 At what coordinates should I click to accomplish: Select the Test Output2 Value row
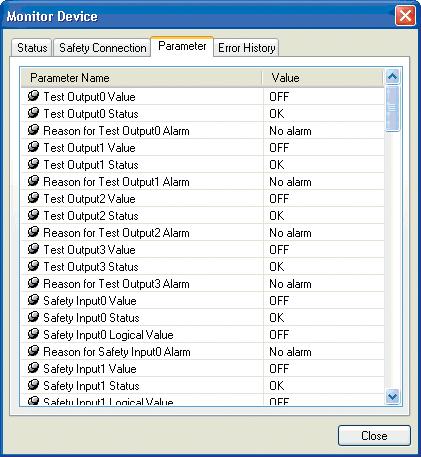point(203,199)
